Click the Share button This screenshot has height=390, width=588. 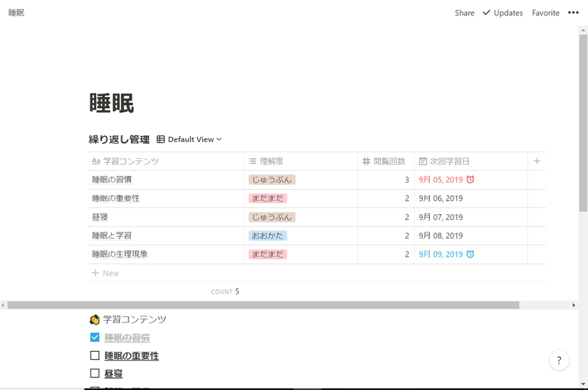pyautogui.click(x=465, y=13)
